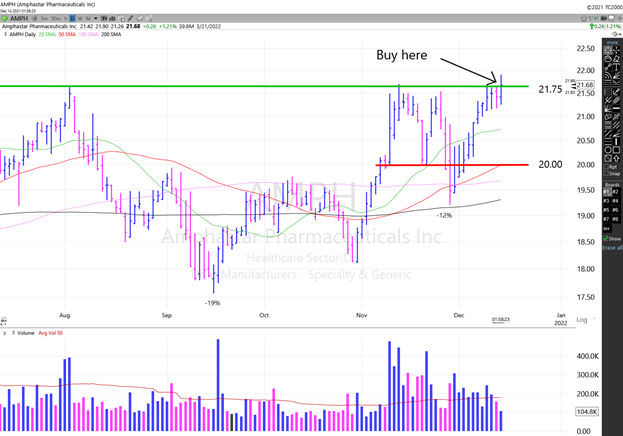Image resolution: width=623 pixels, height=436 pixels.
Task: Switch to drawing board #7
Action: point(608,219)
